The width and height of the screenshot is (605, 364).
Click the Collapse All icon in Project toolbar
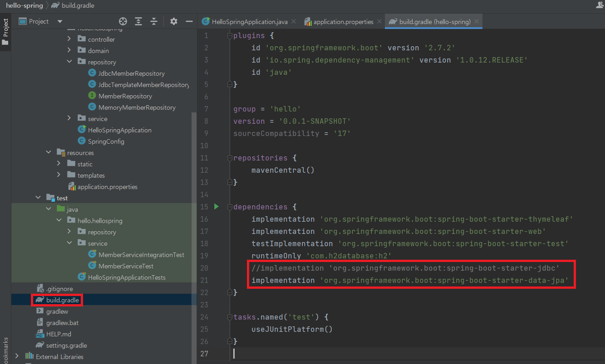154,21
